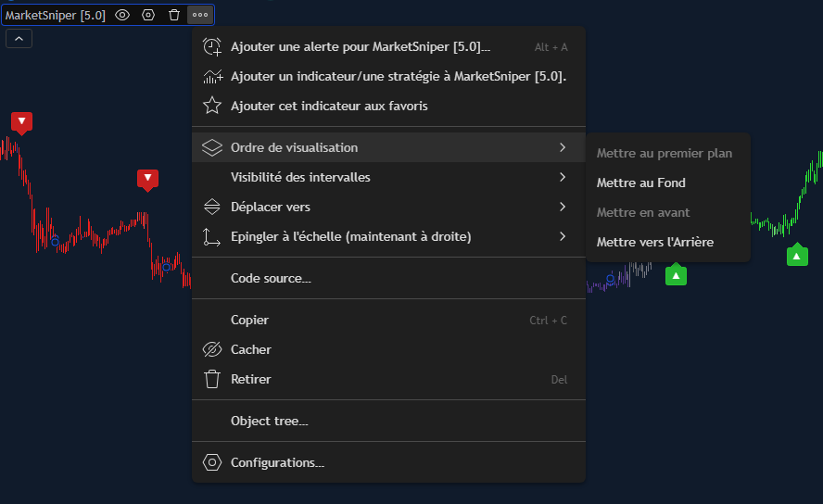Click the Retirer trash bin icon
The image size is (823, 504).
[212, 379]
